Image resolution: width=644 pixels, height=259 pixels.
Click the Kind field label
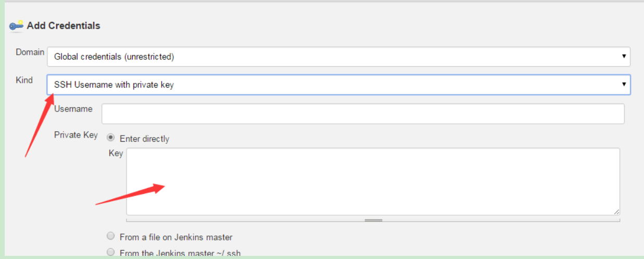point(24,80)
